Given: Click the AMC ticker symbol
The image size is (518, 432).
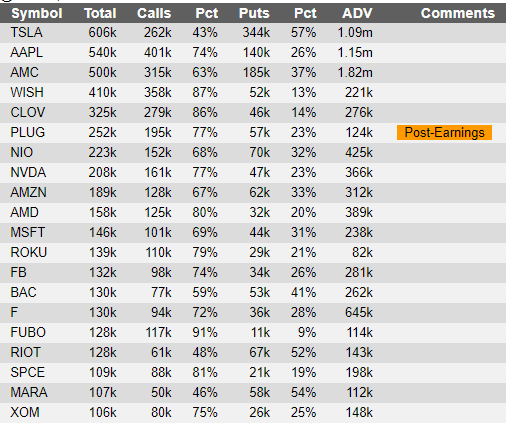Looking at the screenshot, I should (x=24, y=73).
